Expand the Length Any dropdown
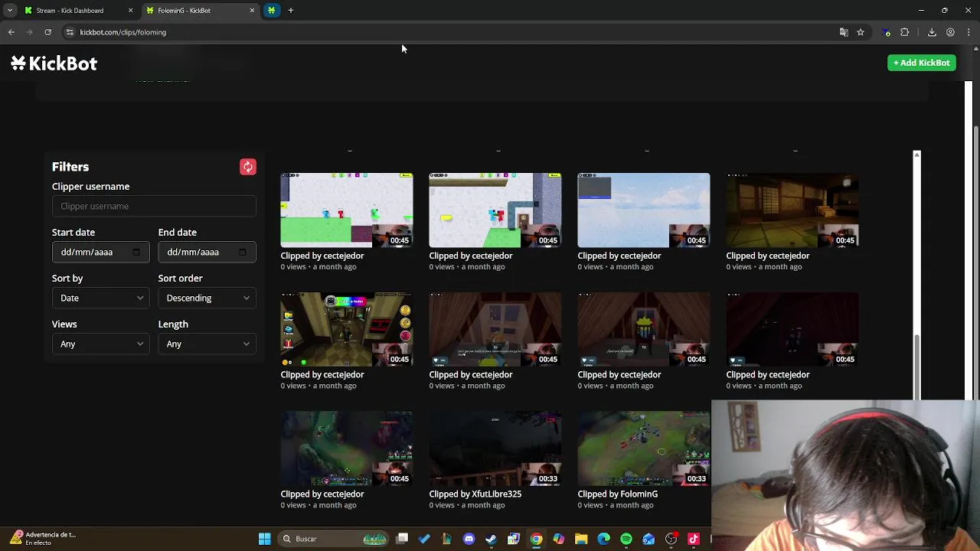This screenshot has width=980, height=551. 207,344
